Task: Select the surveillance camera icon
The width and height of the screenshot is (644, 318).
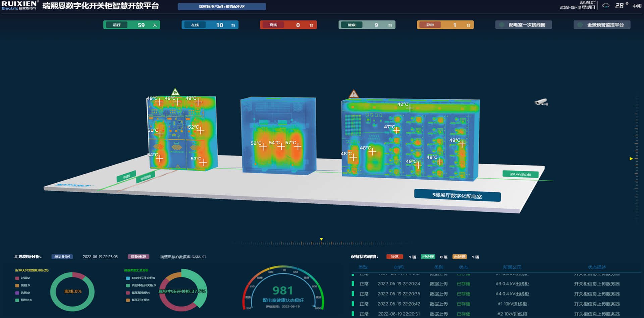Action: [x=541, y=102]
